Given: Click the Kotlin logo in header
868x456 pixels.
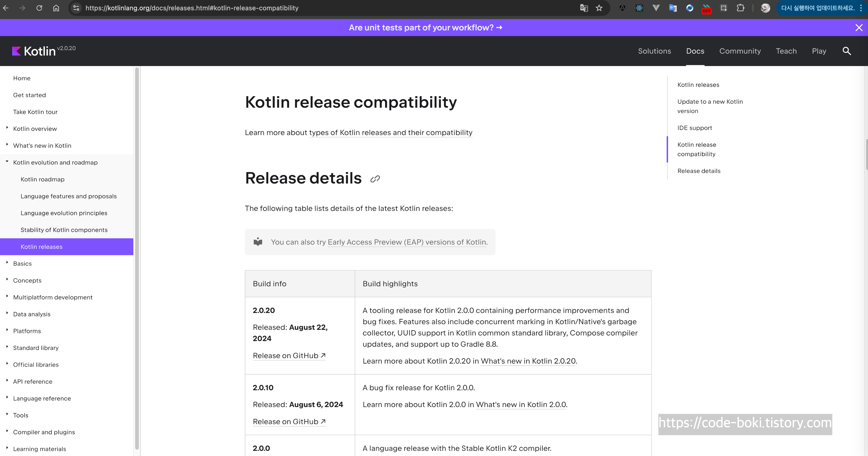Looking at the screenshot, I should pyautogui.click(x=34, y=51).
